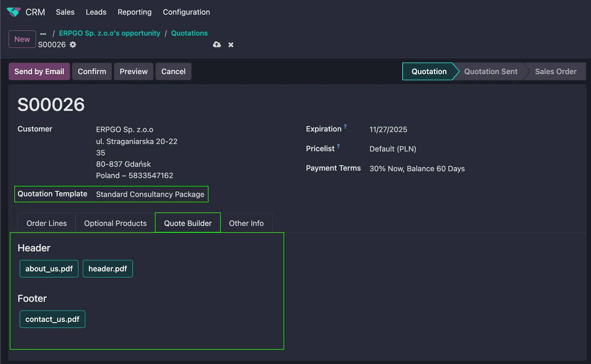Expand the breadcrumb ellipsis menu
This screenshot has height=364, width=591.
tap(43, 34)
